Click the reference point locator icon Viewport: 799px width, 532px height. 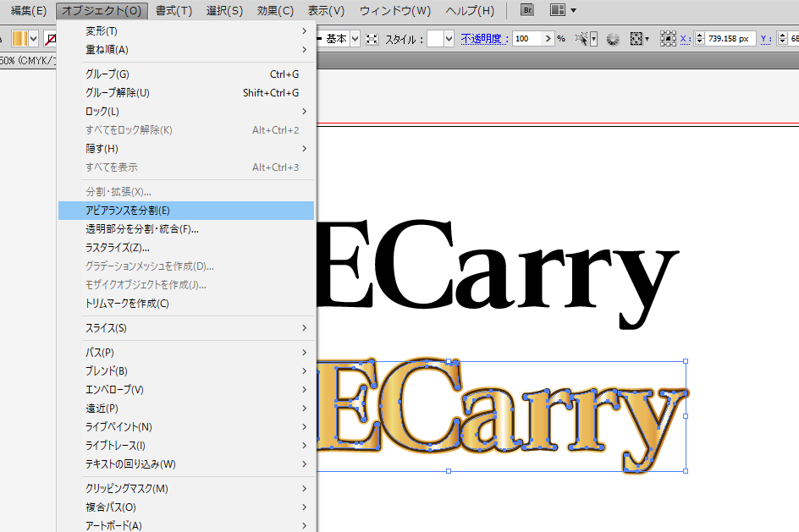pyautogui.click(x=668, y=39)
